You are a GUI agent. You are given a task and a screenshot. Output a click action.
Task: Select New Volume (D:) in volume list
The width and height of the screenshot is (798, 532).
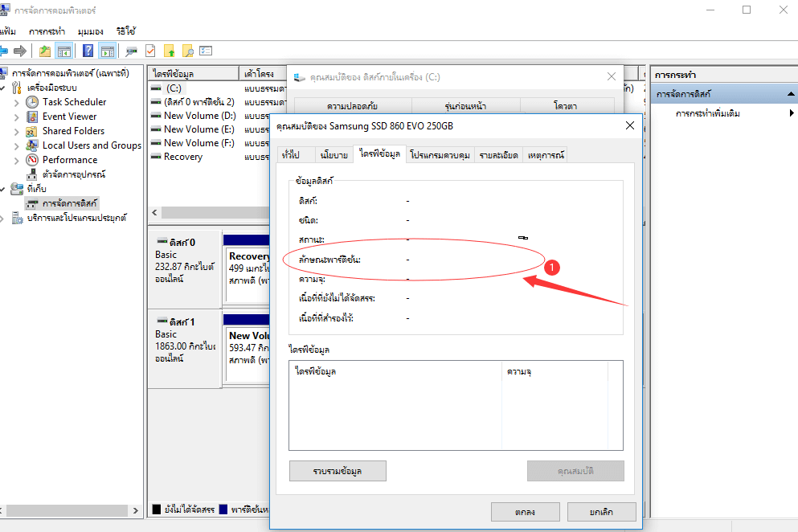pyautogui.click(x=198, y=116)
